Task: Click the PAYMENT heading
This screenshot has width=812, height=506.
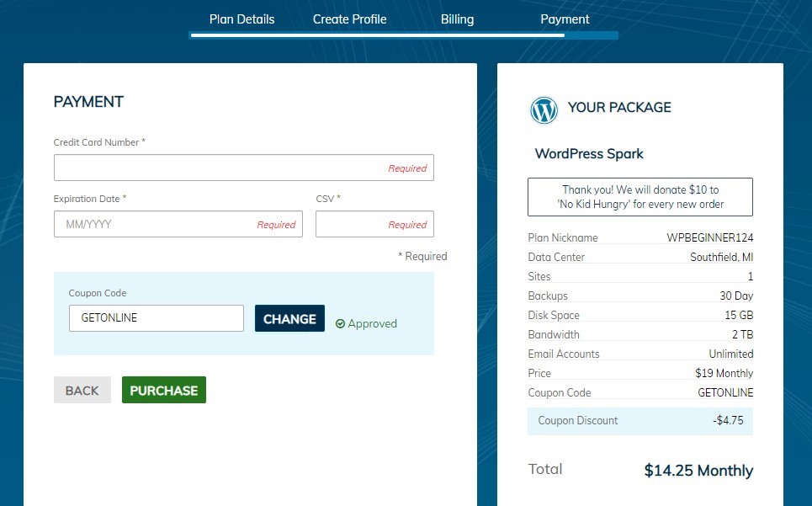Action: click(88, 102)
